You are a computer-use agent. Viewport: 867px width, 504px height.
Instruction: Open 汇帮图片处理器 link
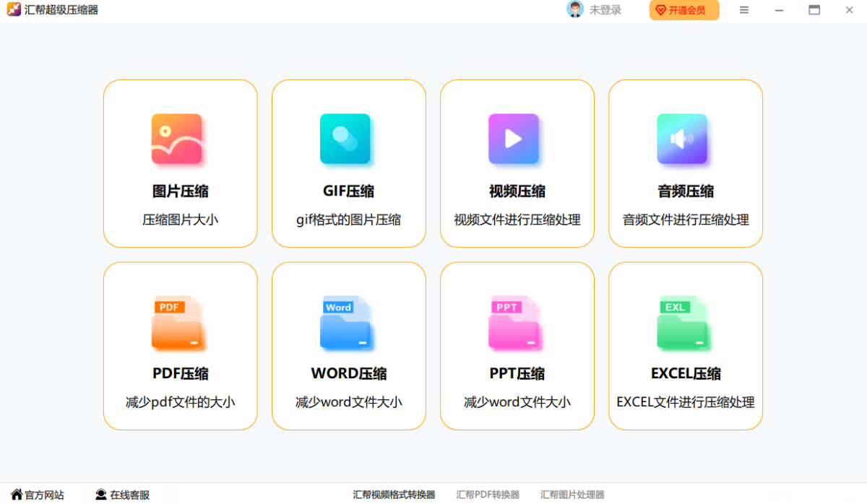(x=573, y=495)
